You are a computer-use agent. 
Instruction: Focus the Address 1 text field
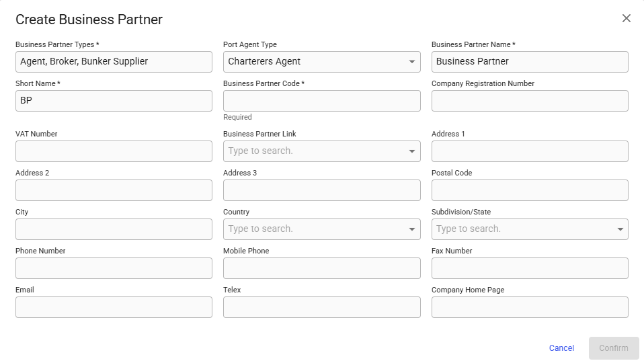tap(529, 151)
